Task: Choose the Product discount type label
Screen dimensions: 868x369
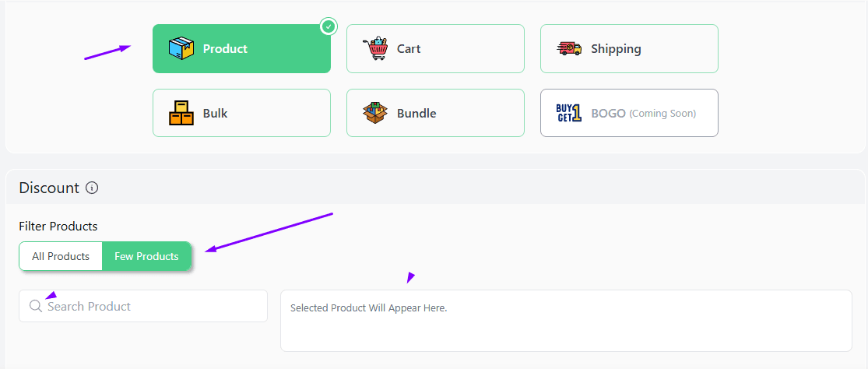Action: click(x=225, y=49)
